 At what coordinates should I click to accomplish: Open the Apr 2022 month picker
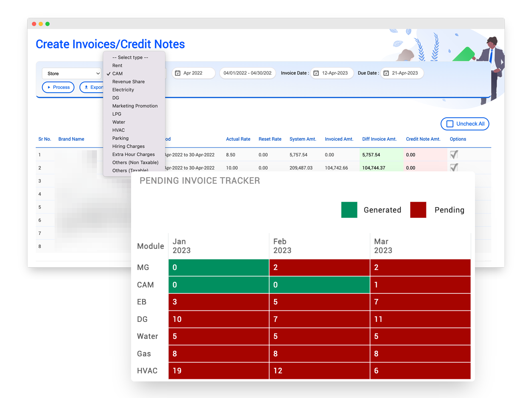[x=194, y=73]
